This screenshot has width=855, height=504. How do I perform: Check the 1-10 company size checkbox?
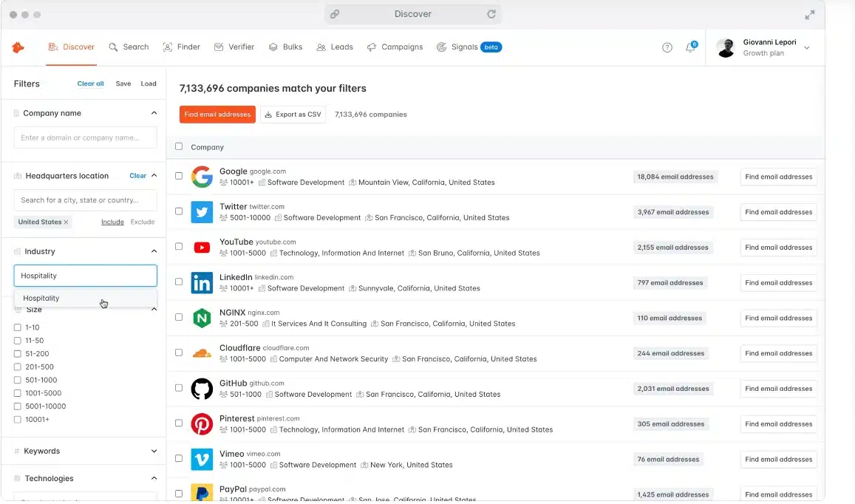click(x=17, y=327)
